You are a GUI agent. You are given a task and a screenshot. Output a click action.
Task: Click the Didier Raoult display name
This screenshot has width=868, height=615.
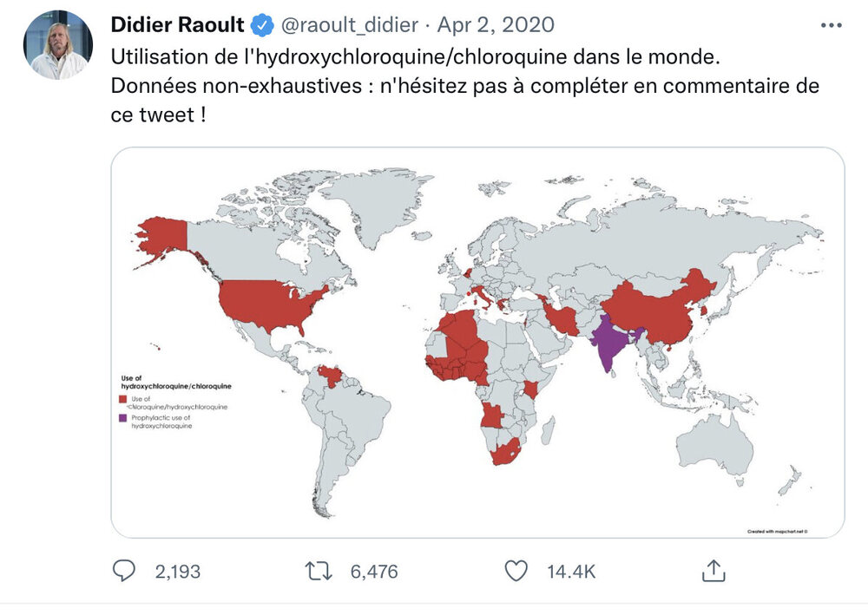click(x=177, y=25)
